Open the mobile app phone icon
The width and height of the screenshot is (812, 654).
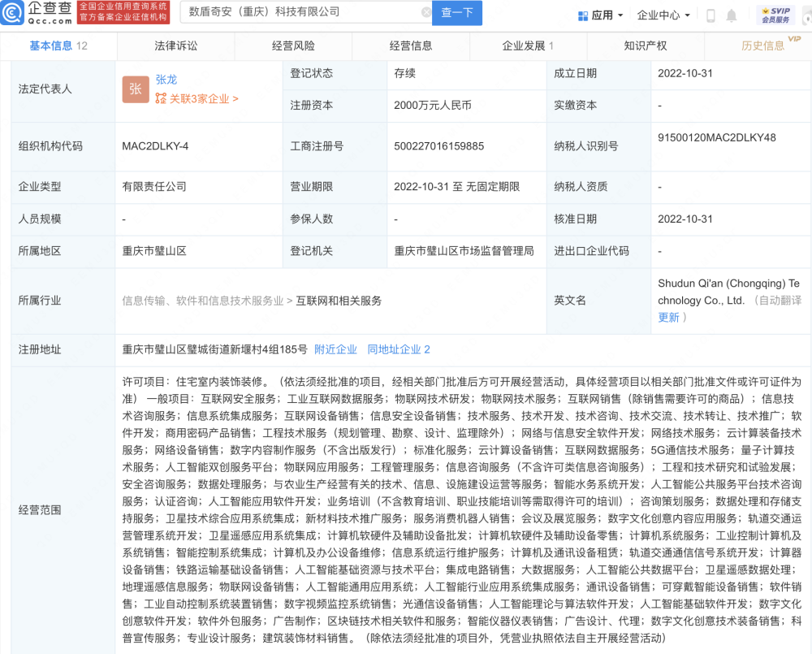[x=712, y=15]
